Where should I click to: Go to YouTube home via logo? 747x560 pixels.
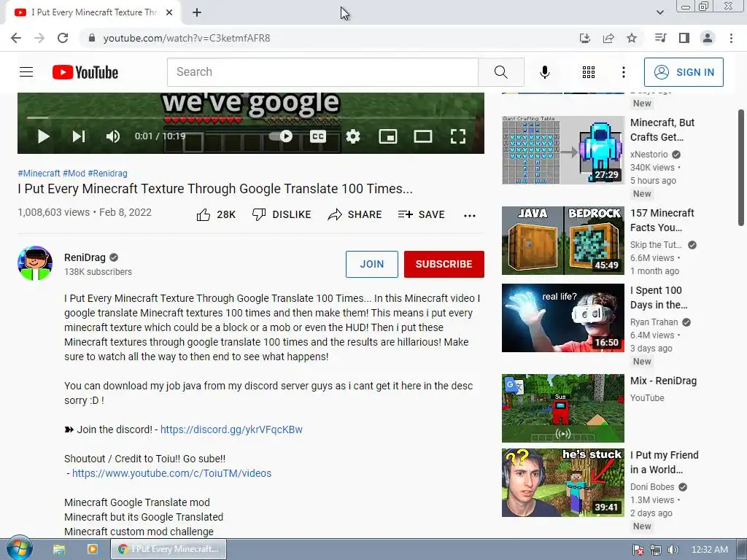point(85,72)
